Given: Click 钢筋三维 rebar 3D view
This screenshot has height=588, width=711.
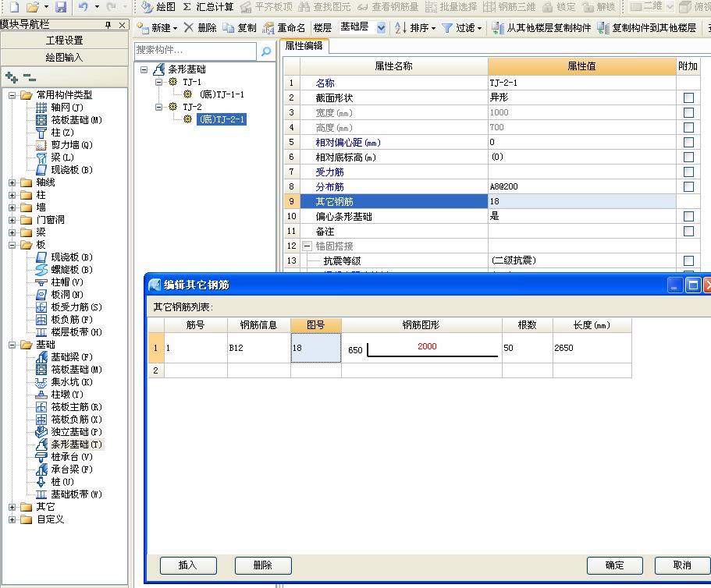Looking at the screenshot, I should [x=509, y=6].
